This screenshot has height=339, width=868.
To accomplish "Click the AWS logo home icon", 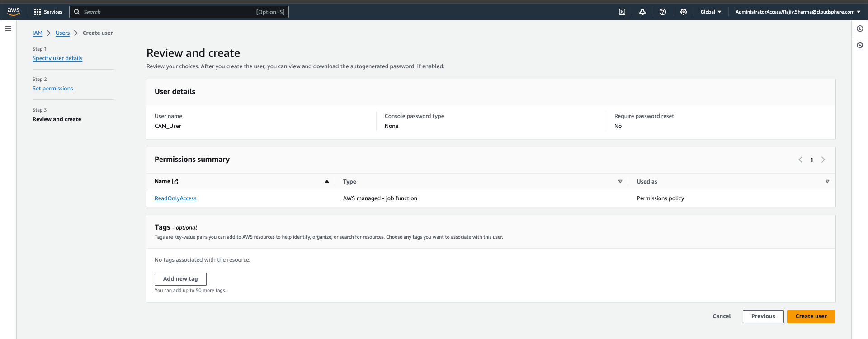I will click(x=14, y=12).
